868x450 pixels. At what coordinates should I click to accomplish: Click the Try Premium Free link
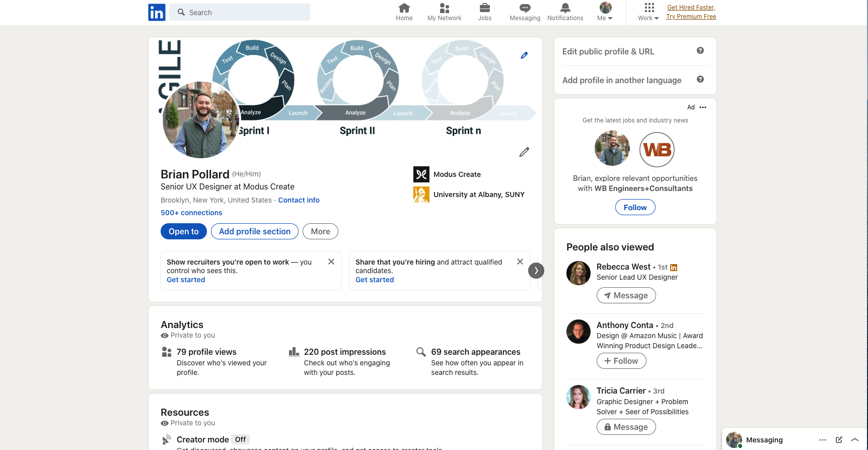pos(691,17)
